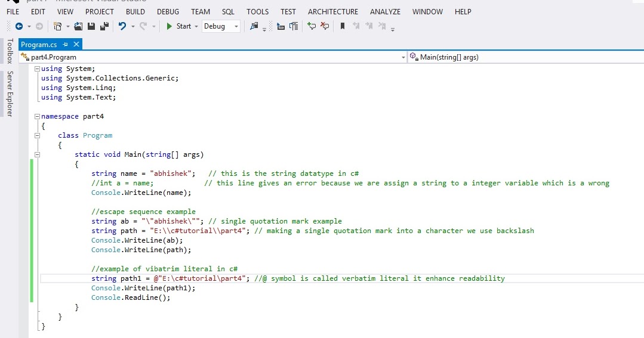This screenshot has width=644, height=338.
Task: Open the DEBUG menu
Action: click(168, 12)
